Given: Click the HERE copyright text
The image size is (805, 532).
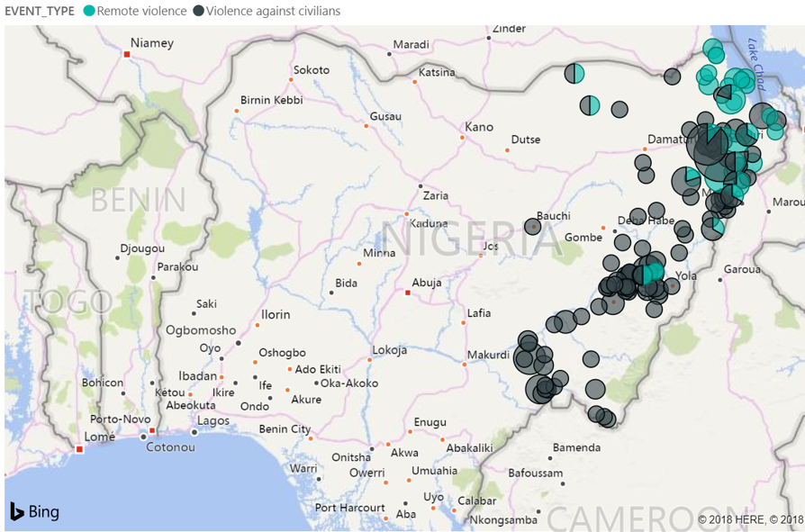Looking at the screenshot, I should pyautogui.click(x=750, y=519).
